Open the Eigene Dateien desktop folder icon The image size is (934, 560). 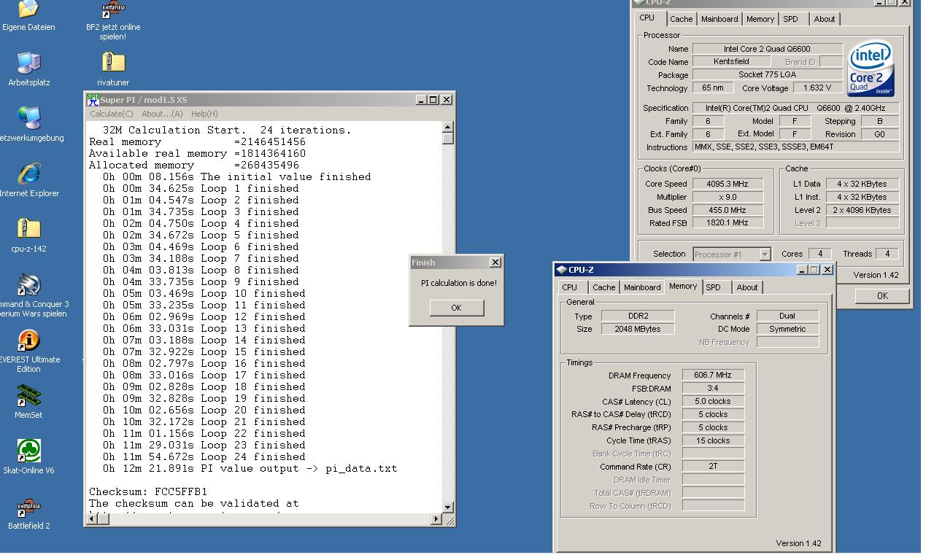pyautogui.click(x=28, y=10)
